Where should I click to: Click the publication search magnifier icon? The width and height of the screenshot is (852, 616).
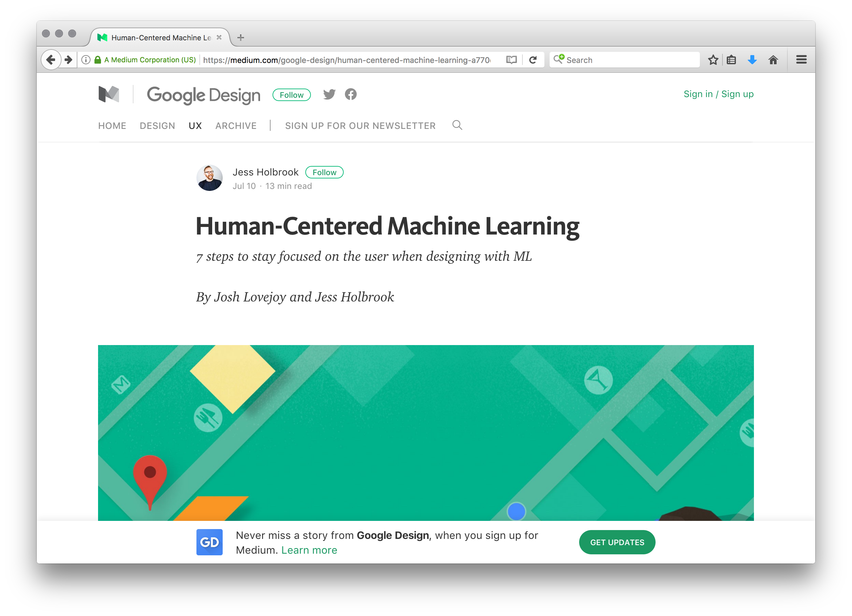[457, 125]
